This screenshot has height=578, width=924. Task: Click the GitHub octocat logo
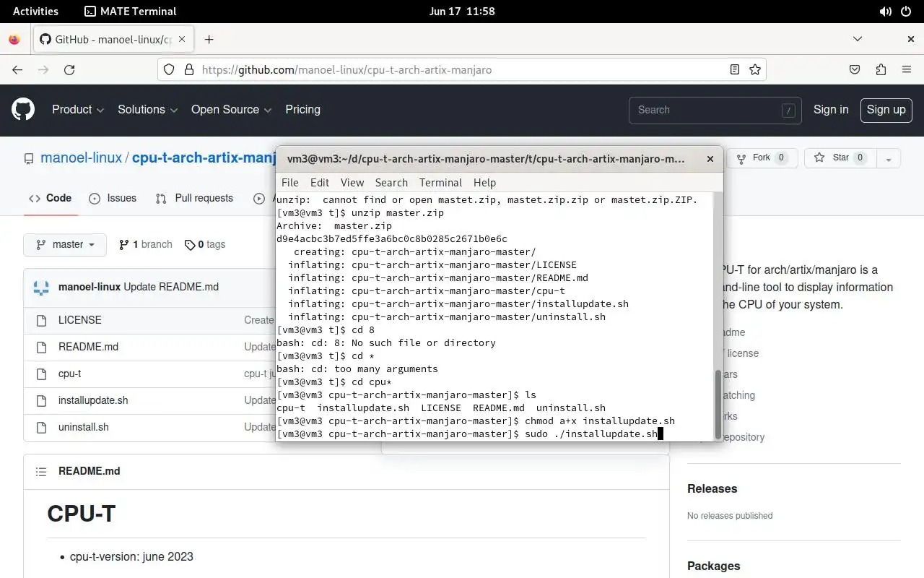click(x=23, y=110)
